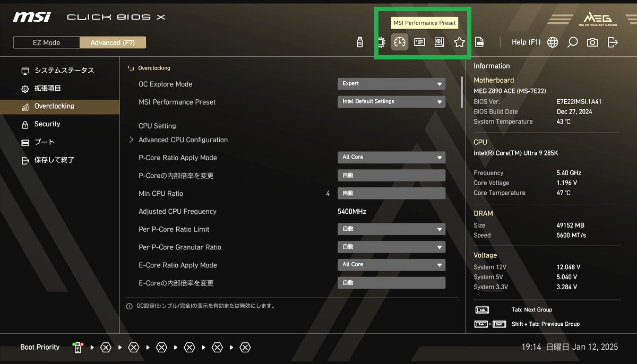
Task: Click the Shift + Tab: Previous Group hint
Action: point(546,324)
